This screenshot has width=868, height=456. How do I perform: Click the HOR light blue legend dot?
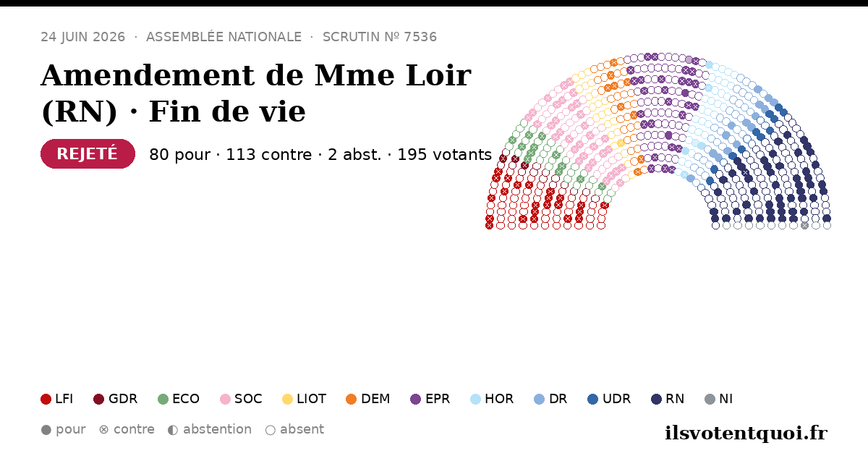coord(475,399)
